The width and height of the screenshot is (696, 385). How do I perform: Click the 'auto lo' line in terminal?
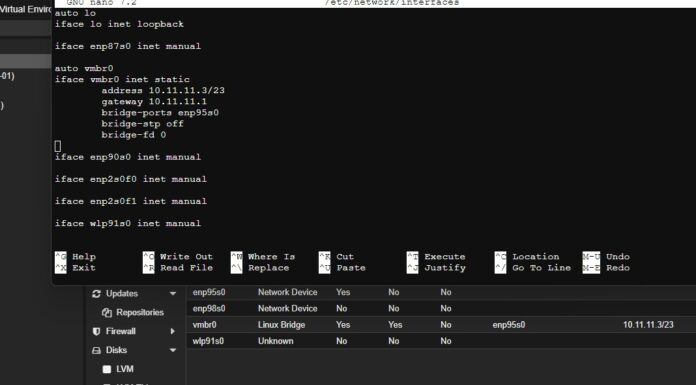coord(75,13)
